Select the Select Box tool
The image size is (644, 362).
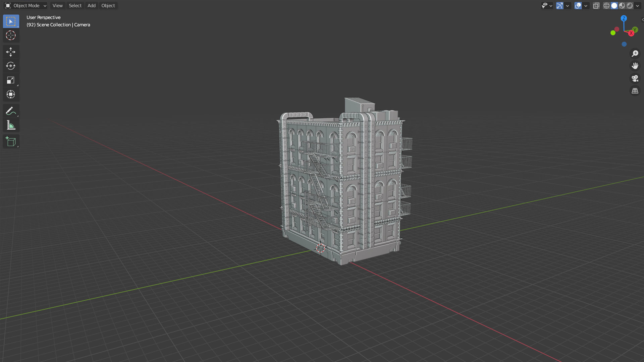(11, 21)
